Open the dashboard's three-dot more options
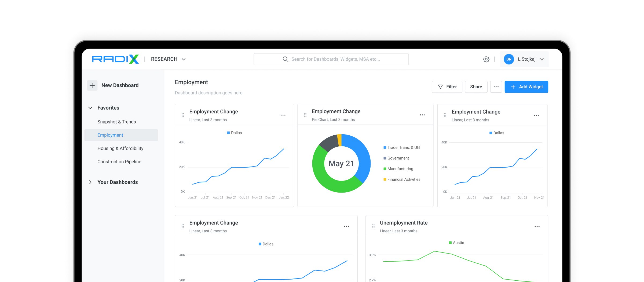This screenshot has width=644, height=282. (x=496, y=87)
